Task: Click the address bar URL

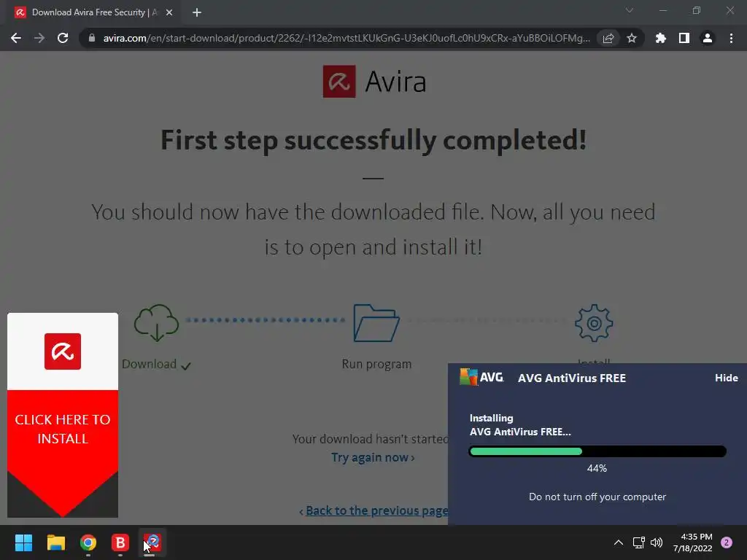Action: point(347,38)
